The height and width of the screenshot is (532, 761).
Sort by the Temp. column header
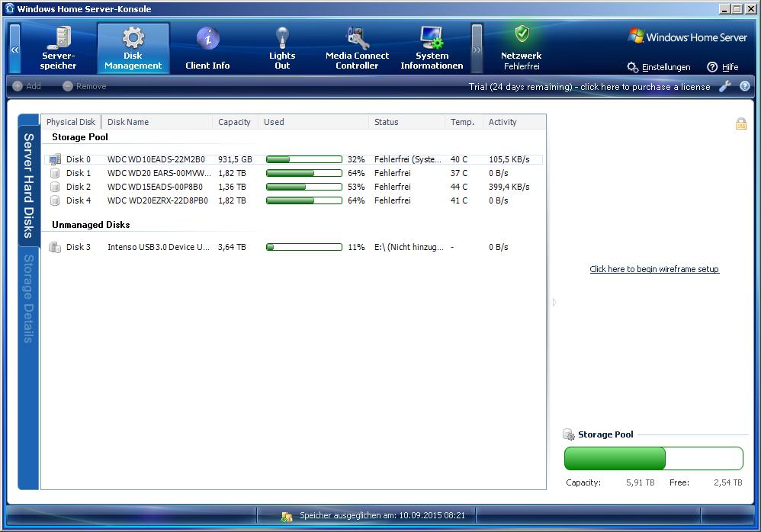(464, 122)
